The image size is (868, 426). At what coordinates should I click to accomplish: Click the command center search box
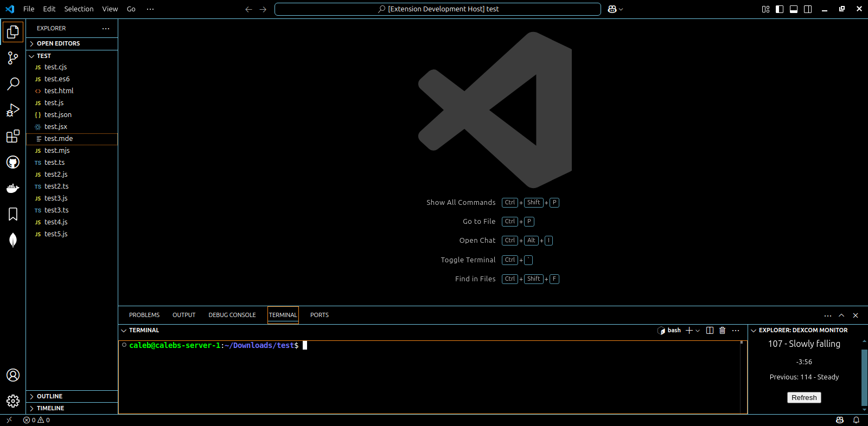438,9
